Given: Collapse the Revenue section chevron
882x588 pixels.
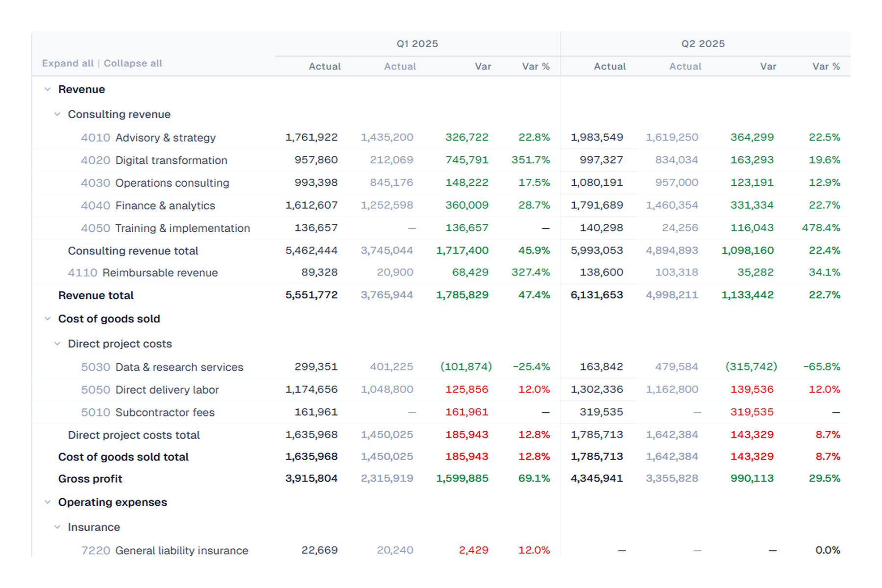Looking at the screenshot, I should pos(48,89).
